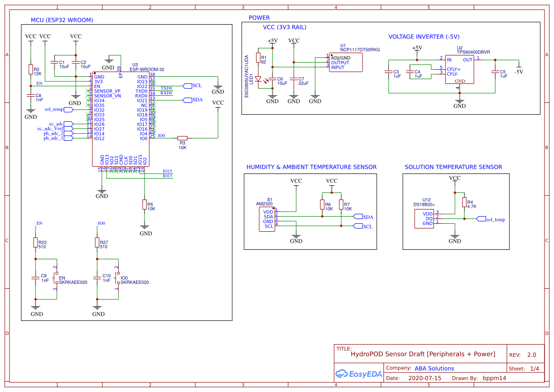Click the MCU (ESP32 WROOM) section title
This screenshot has width=554, height=392.
(x=62, y=20)
